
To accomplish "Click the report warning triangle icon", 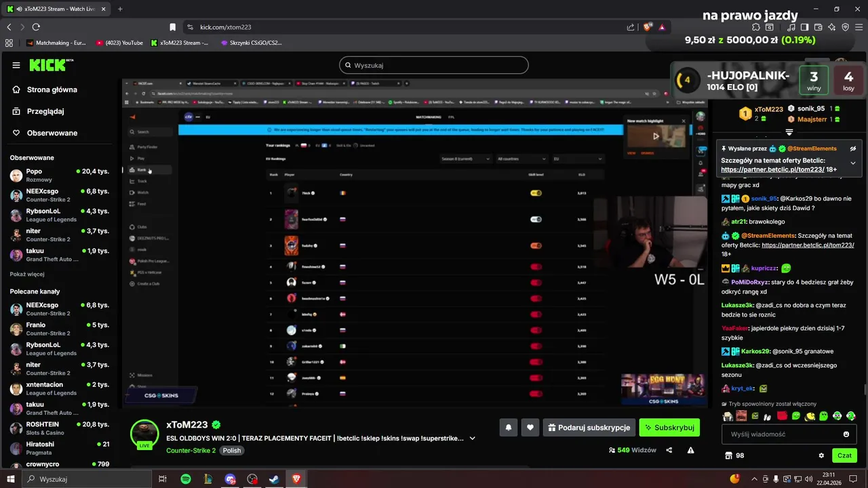I will tap(690, 450).
